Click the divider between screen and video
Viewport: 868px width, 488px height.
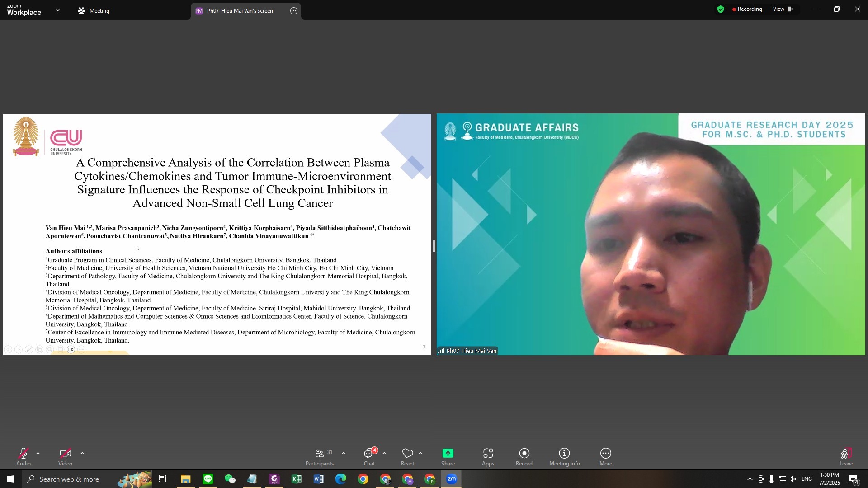pyautogui.click(x=434, y=246)
